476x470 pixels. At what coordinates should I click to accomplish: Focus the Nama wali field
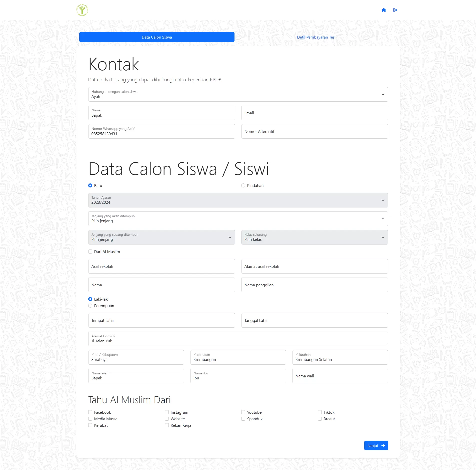click(x=340, y=376)
